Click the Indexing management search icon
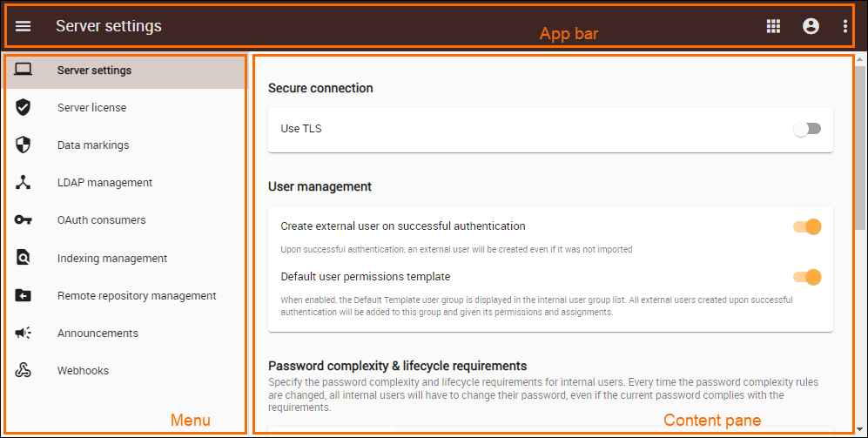Viewport: 868px width, 438px height. (24, 258)
